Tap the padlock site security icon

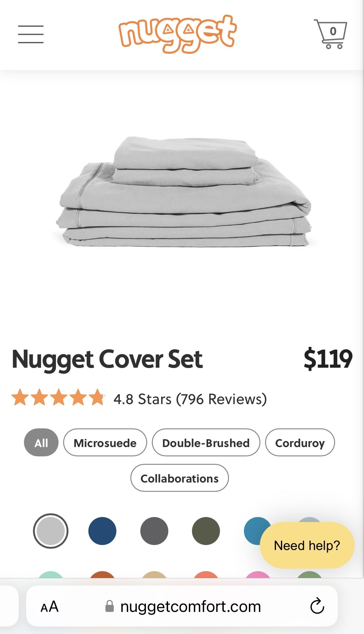[x=110, y=606]
